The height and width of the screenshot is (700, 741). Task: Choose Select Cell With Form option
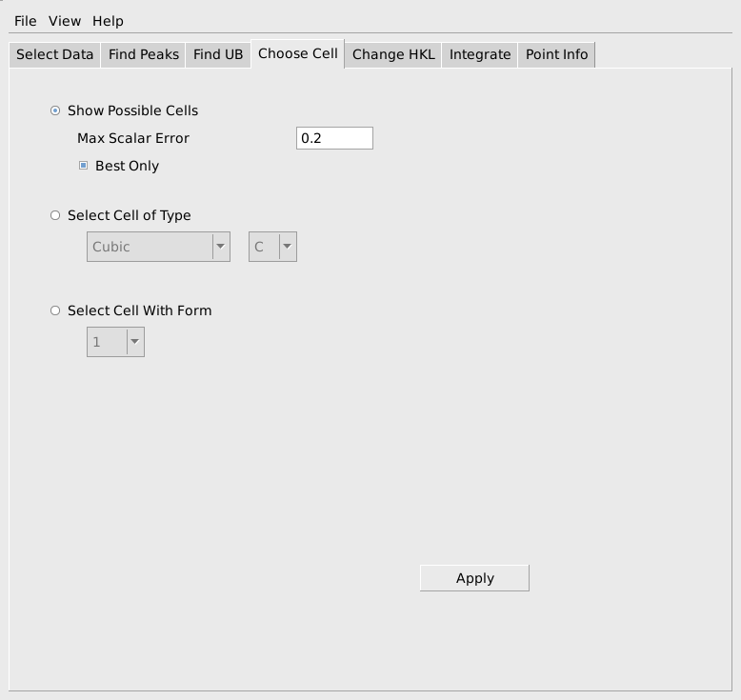tap(55, 310)
